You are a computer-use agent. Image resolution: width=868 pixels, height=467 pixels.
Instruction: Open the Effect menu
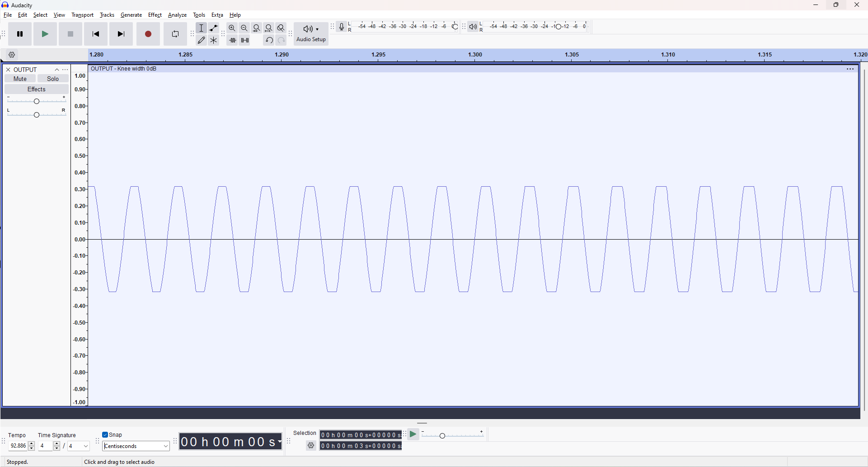click(155, 14)
